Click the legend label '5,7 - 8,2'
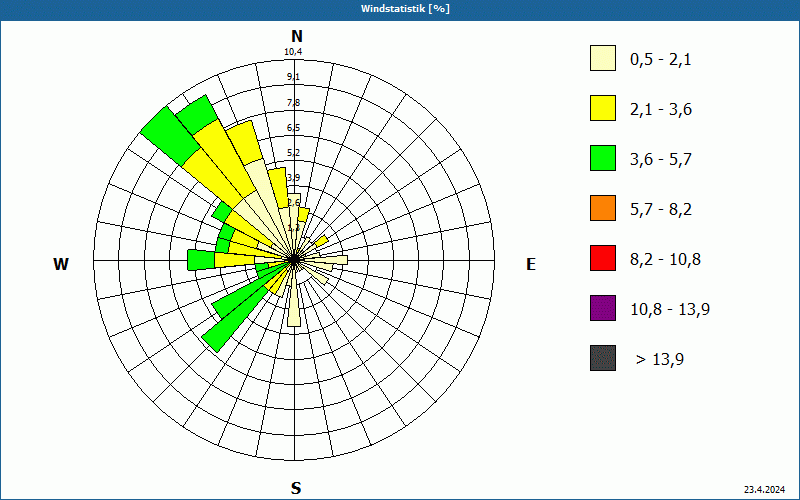This screenshot has width=800, height=500. 661,210
